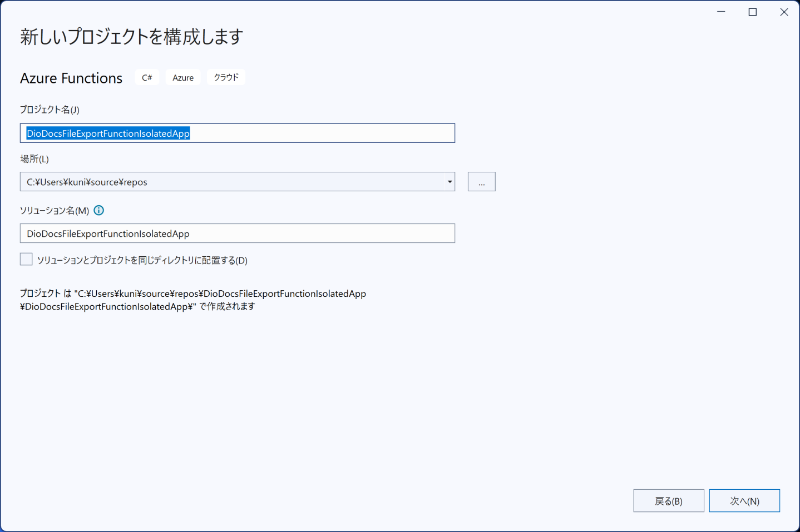Click the 次へ(N) next button
The image size is (800, 532).
pyautogui.click(x=744, y=501)
